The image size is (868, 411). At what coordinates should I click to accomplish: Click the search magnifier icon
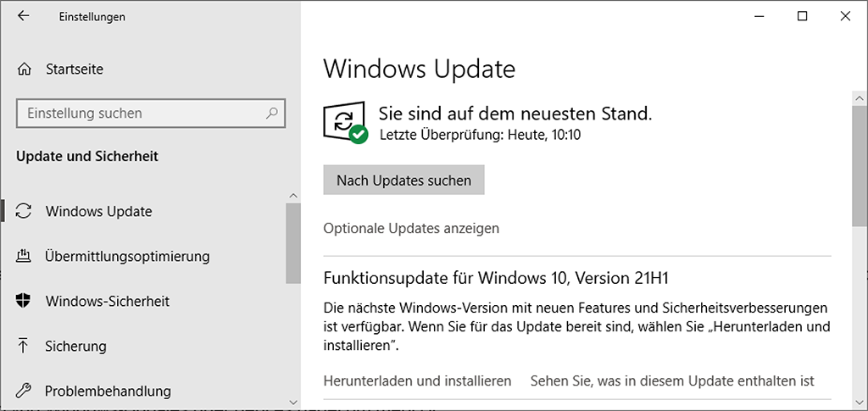(273, 113)
